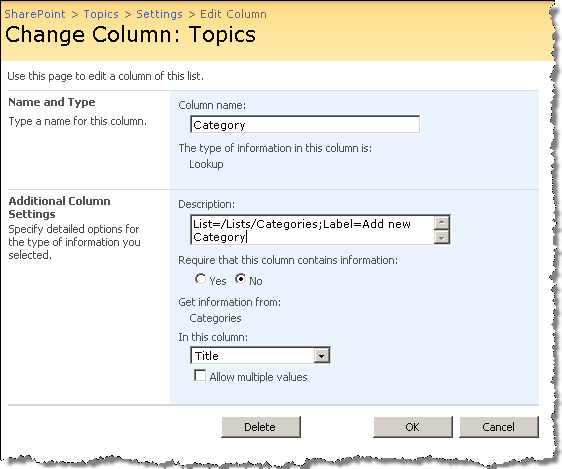Viewport: 562px width, 469px height.
Task: Click inside the Column name text field
Action: (x=305, y=124)
